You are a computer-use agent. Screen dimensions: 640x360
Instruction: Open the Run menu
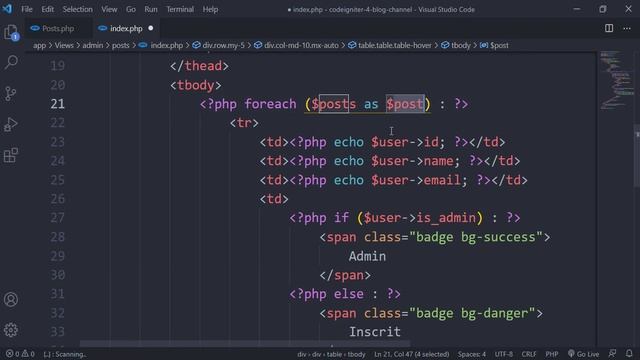pyautogui.click(x=151, y=9)
